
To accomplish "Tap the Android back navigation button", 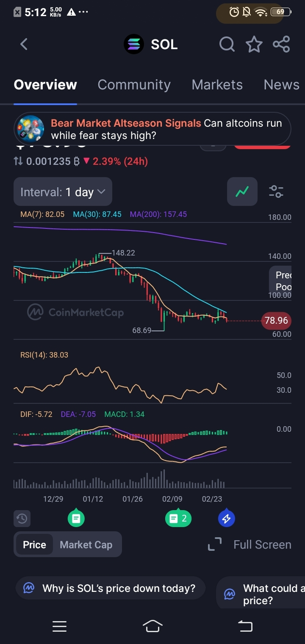I will point(245,626).
